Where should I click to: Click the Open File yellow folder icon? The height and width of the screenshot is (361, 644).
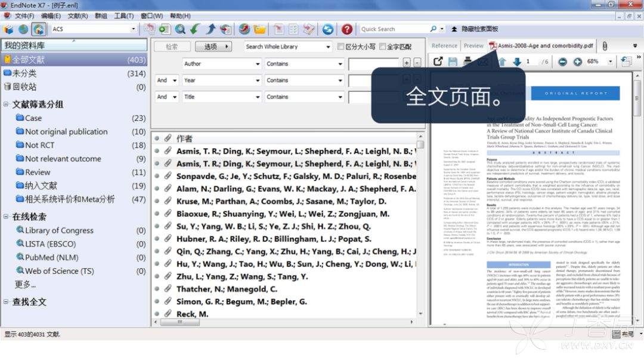point(259,29)
